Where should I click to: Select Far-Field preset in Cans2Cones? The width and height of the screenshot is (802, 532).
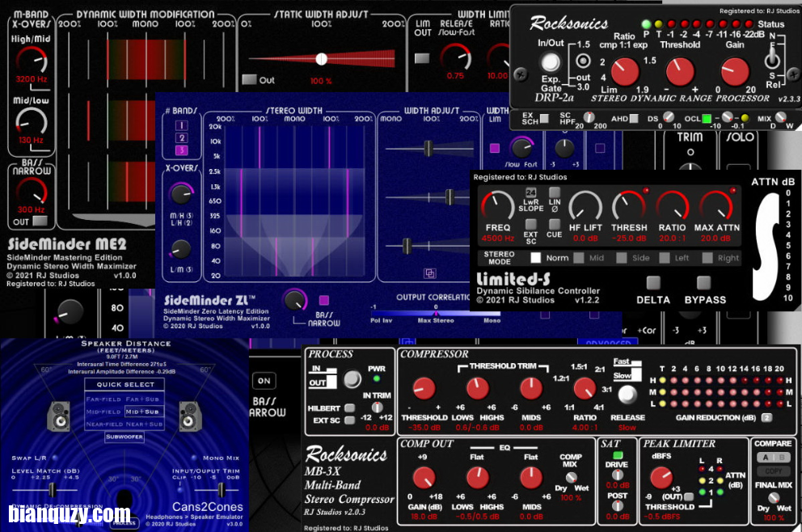pyautogui.click(x=103, y=399)
